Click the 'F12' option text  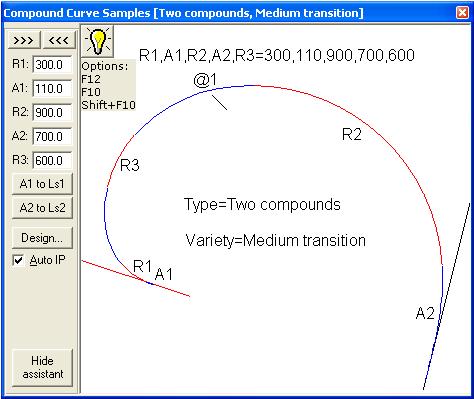(91, 79)
